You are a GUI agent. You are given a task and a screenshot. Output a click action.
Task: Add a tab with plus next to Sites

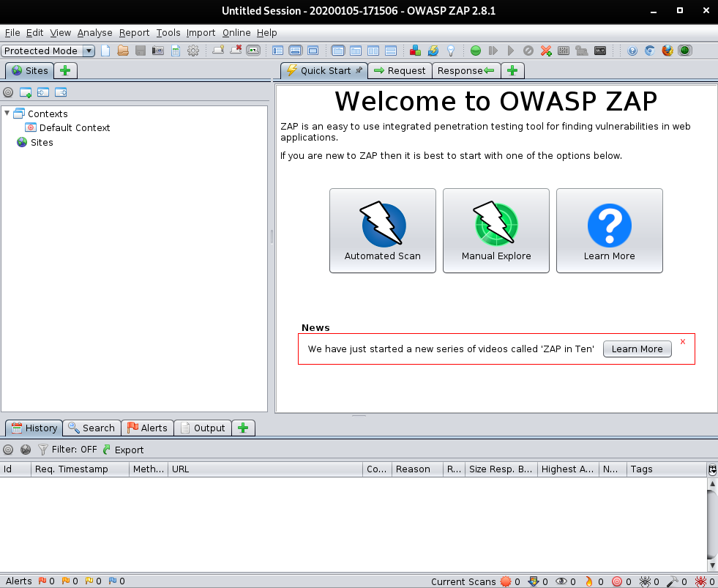click(65, 70)
